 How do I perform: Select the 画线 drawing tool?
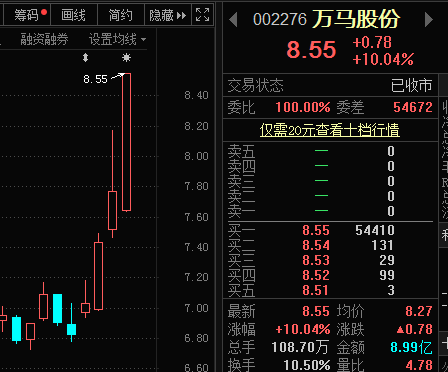coord(74,15)
